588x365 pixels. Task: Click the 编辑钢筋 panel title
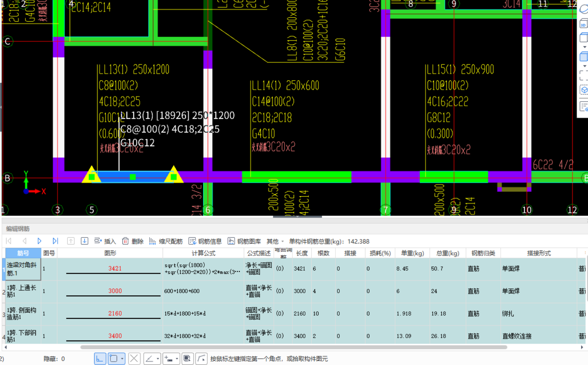[18, 229]
